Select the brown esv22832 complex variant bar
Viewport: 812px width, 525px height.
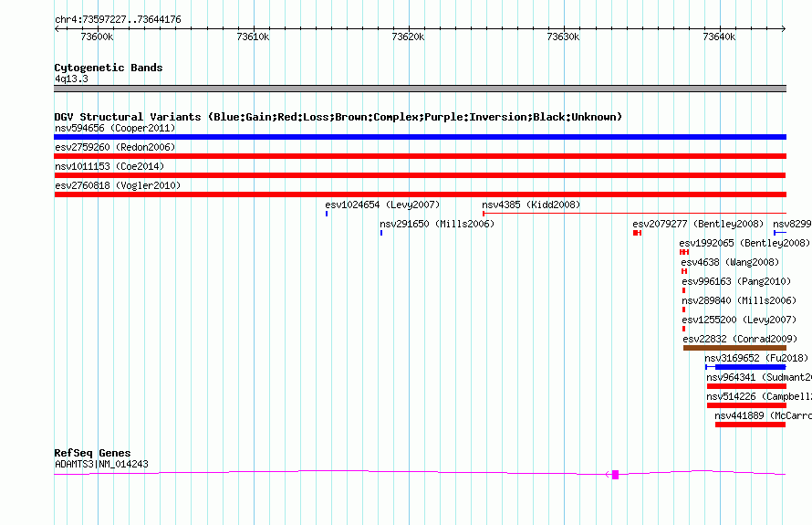734,348
